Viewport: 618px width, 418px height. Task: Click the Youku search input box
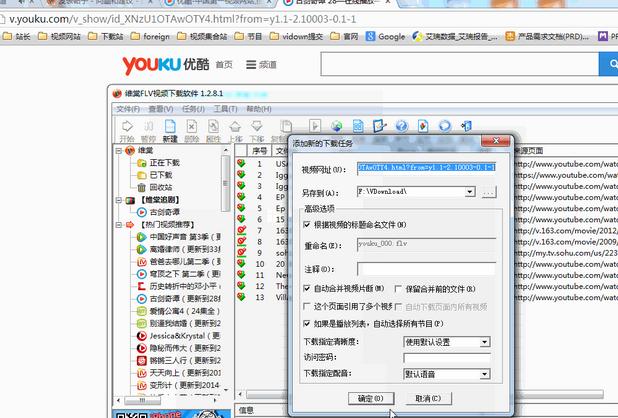click(460, 63)
